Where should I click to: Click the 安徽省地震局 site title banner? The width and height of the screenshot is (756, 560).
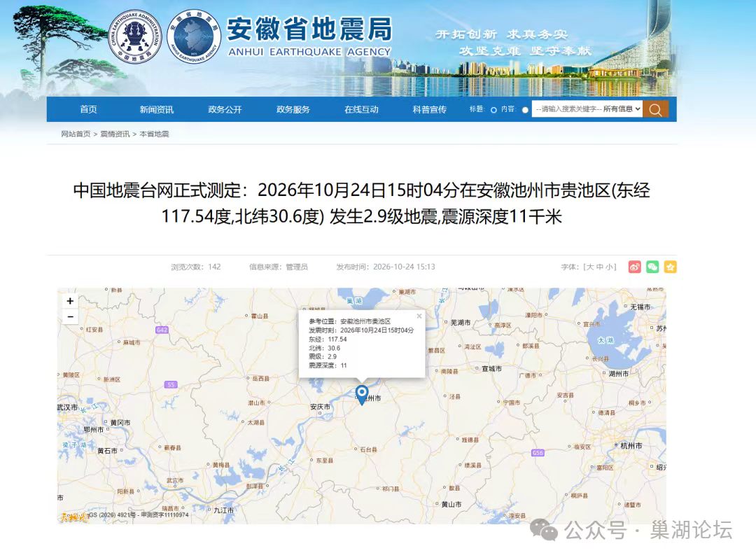point(309,36)
